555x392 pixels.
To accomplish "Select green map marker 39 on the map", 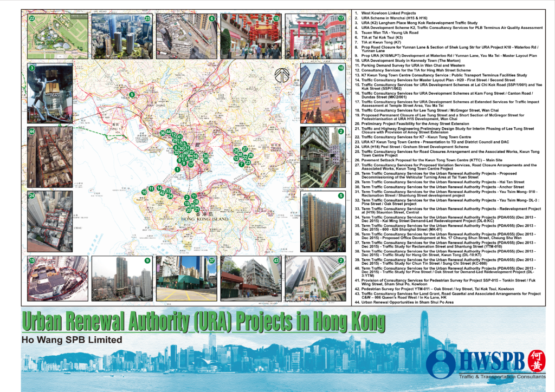I will pyautogui.click(x=206, y=161).
